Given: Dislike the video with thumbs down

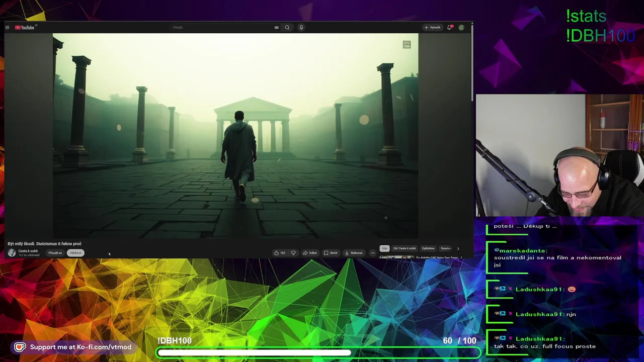Looking at the screenshot, I should (x=293, y=253).
